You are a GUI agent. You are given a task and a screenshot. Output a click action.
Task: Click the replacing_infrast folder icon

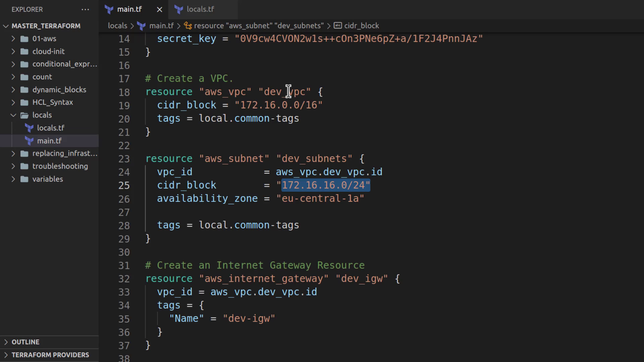tap(24, 154)
